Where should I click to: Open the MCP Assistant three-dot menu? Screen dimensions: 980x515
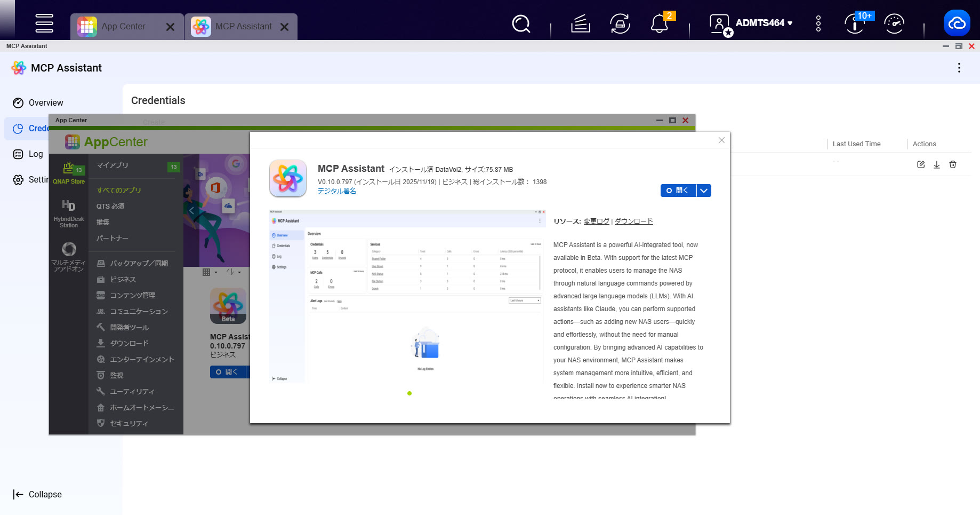click(x=959, y=68)
